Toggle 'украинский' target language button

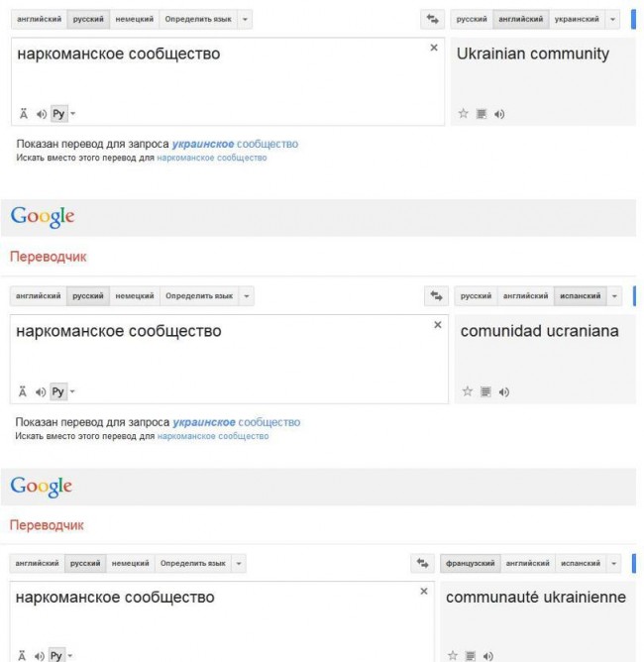coord(575,19)
